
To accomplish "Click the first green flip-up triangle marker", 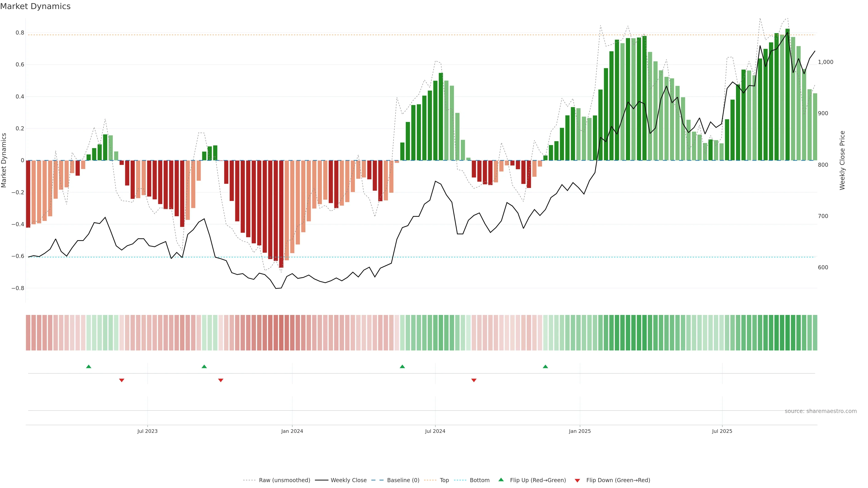I will tap(89, 366).
